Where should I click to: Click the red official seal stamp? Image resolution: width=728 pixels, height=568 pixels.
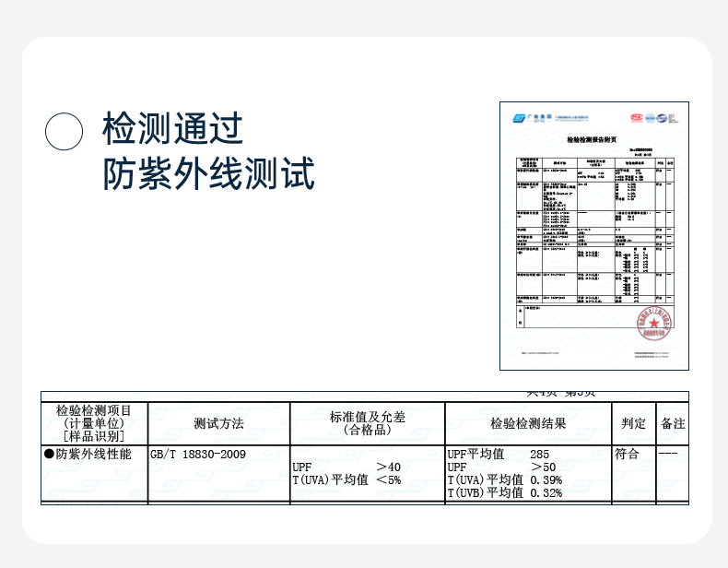(x=654, y=324)
